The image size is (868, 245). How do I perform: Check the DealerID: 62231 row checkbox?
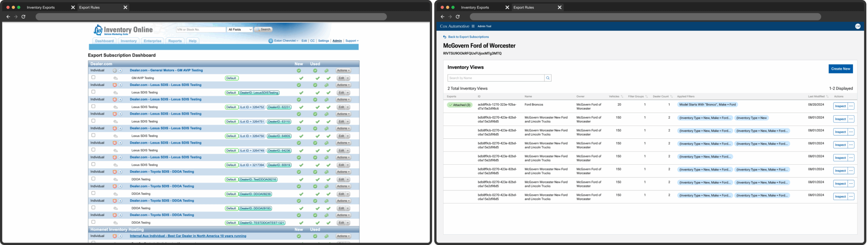tap(93, 106)
